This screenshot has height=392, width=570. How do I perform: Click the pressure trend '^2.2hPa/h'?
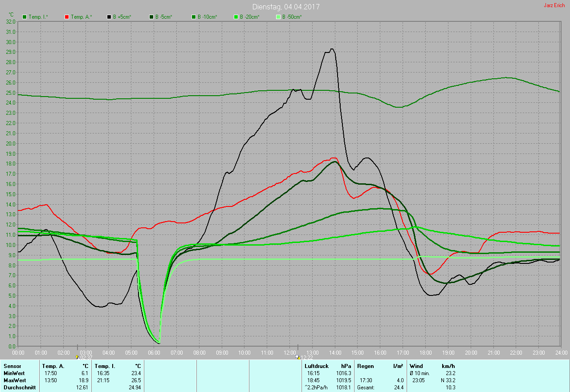click(x=317, y=388)
